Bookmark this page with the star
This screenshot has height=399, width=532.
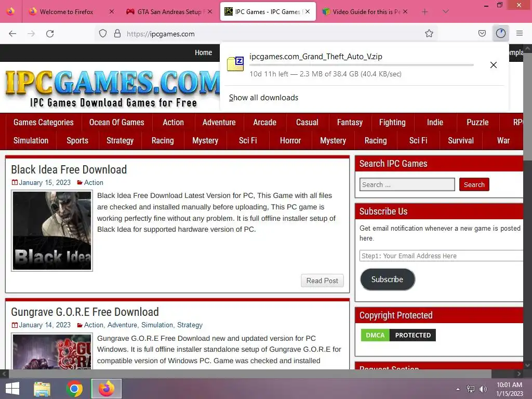click(x=429, y=34)
